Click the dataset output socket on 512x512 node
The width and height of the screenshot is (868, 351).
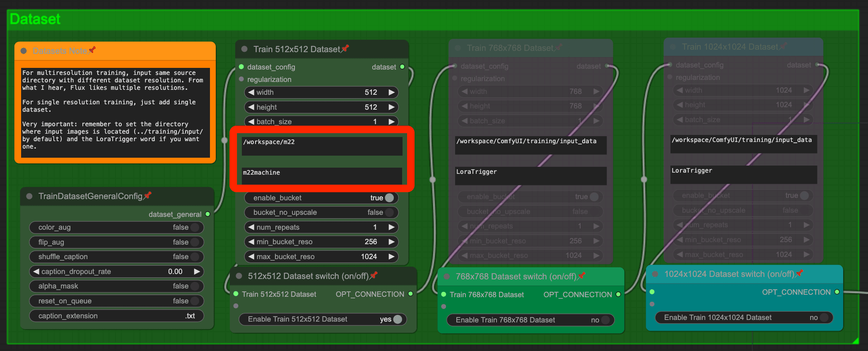[x=402, y=67]
